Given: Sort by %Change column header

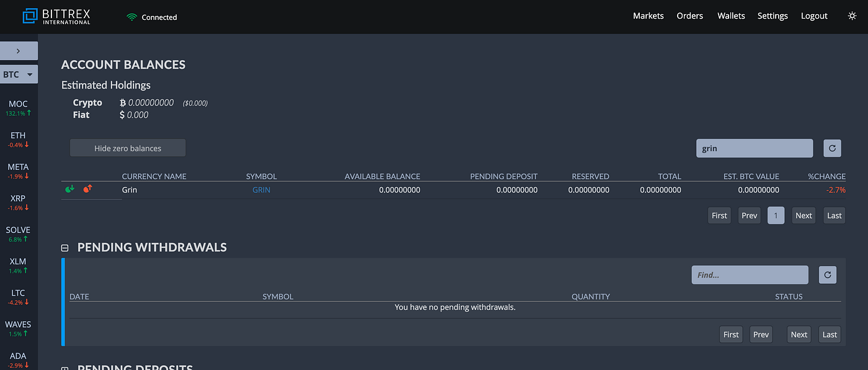Looking at the screenshot, I should pyautogui.click(x=826, y=176).
